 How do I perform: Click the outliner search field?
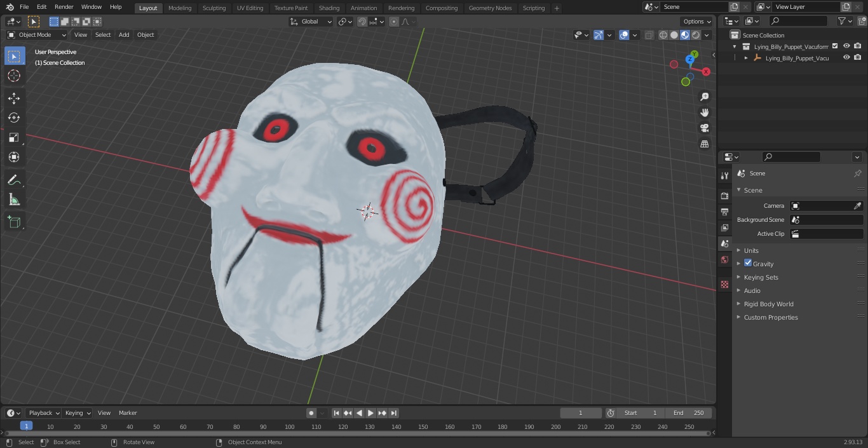(x=798, y=21)
